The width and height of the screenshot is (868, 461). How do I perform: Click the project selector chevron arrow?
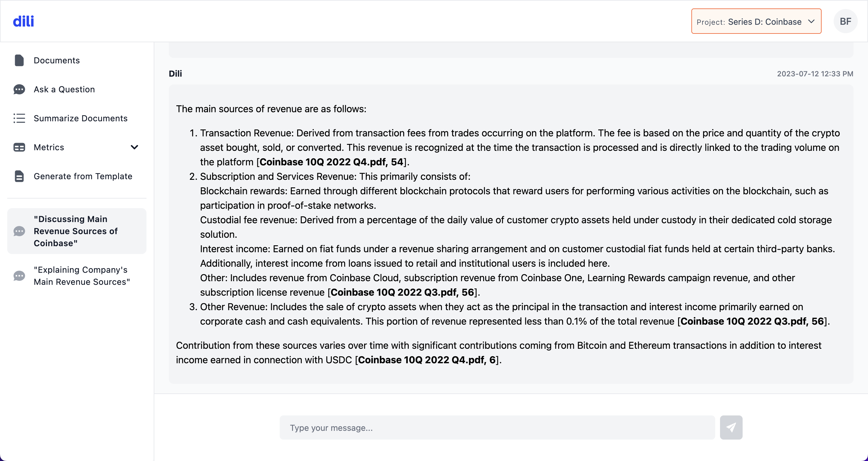pos(811,22)
